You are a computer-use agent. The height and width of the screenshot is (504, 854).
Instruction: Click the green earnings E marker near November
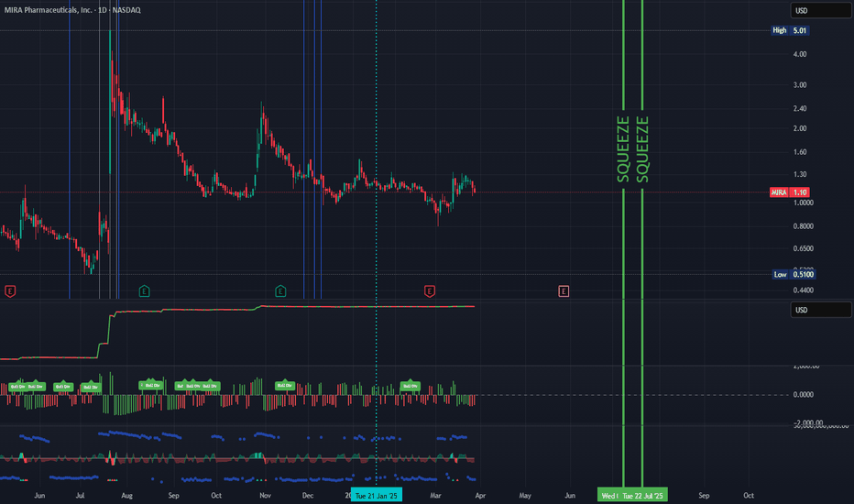pos(280,291)
